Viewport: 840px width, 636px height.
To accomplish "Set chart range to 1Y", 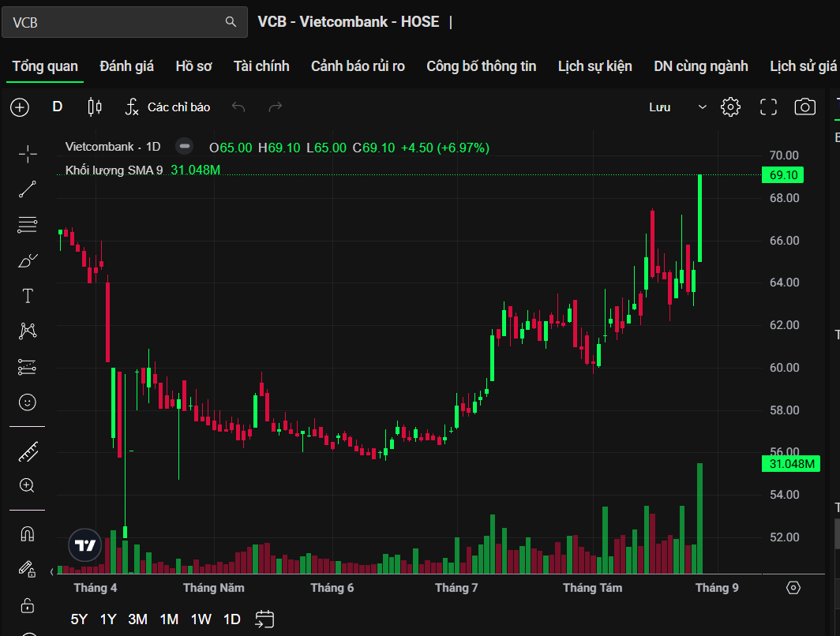I will coord(108,619).
